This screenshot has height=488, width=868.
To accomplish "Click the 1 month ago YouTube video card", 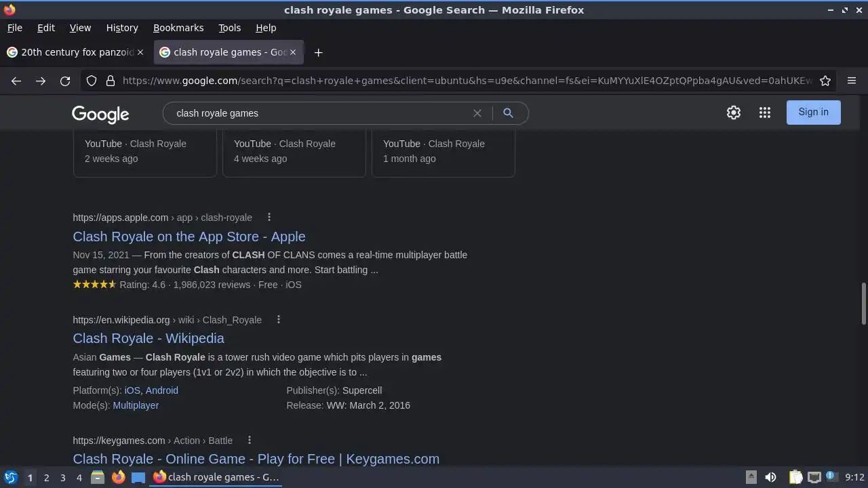I will pos(443,153).
